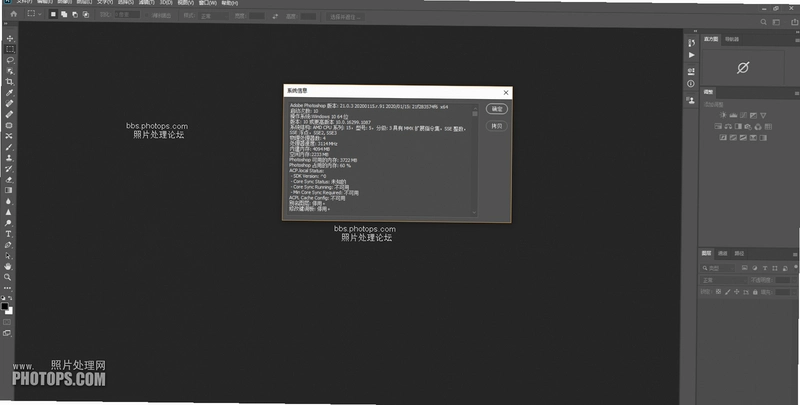800x405 pixels.
Task: Click Copy button in System Info dialog
Action: (x=496, y=125)
